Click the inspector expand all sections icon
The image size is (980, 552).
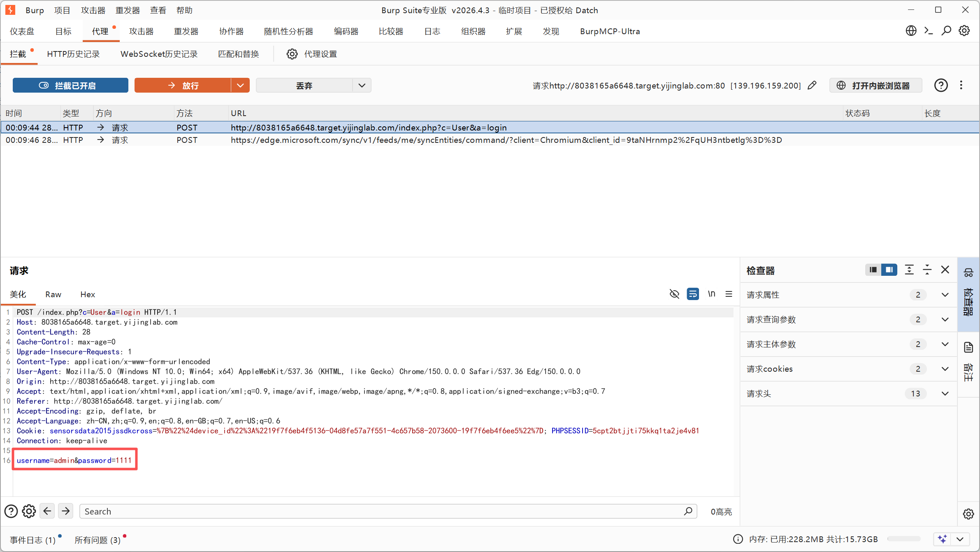[x=909, y=270]
